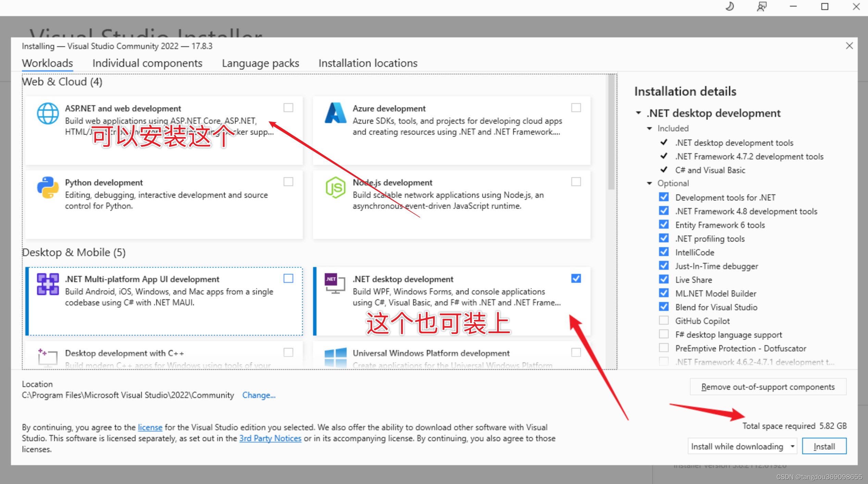Click Change... to modify install location
Image resolution: width=868 pixels, height=484 pixels.
point(259,395)
